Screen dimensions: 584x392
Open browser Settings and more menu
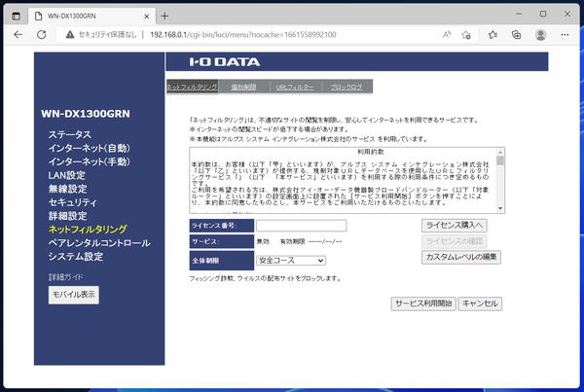point(565,35)
